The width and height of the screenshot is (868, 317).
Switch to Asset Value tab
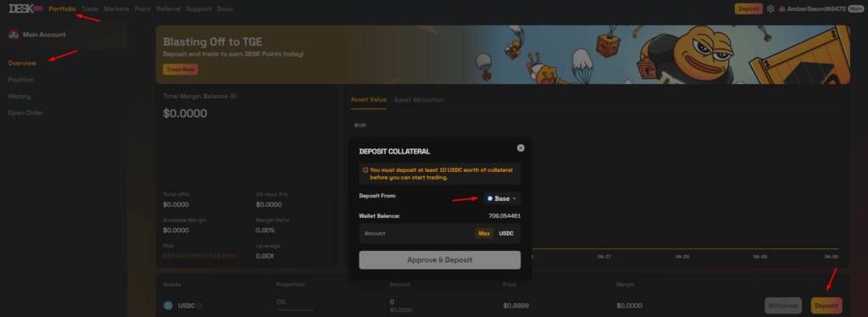[369, 99]
